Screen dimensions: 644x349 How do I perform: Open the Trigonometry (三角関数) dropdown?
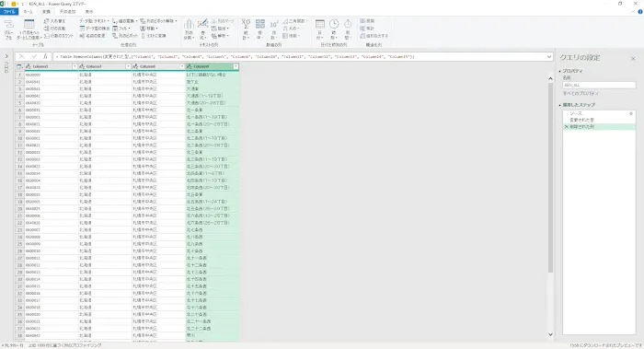[295, 21]
